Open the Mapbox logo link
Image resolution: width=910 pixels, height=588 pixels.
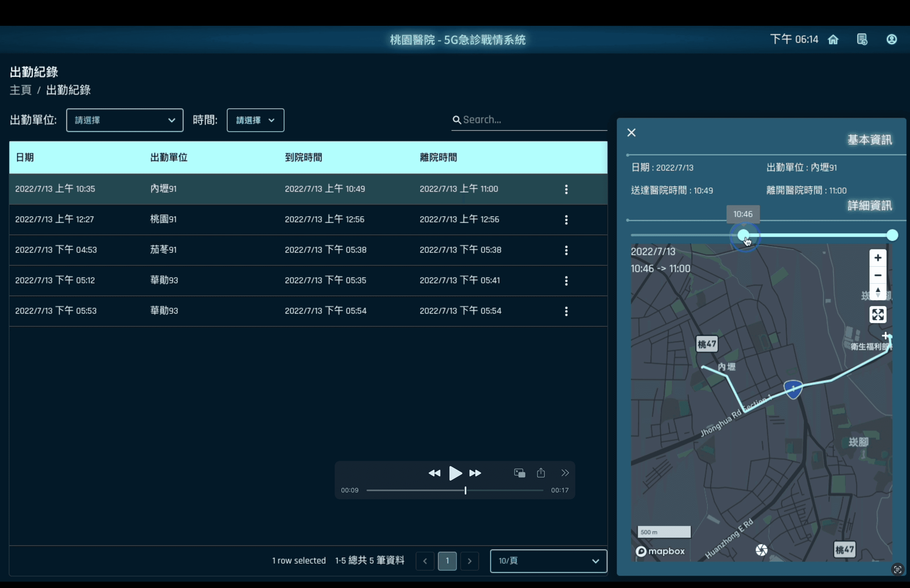click(660, 551)
